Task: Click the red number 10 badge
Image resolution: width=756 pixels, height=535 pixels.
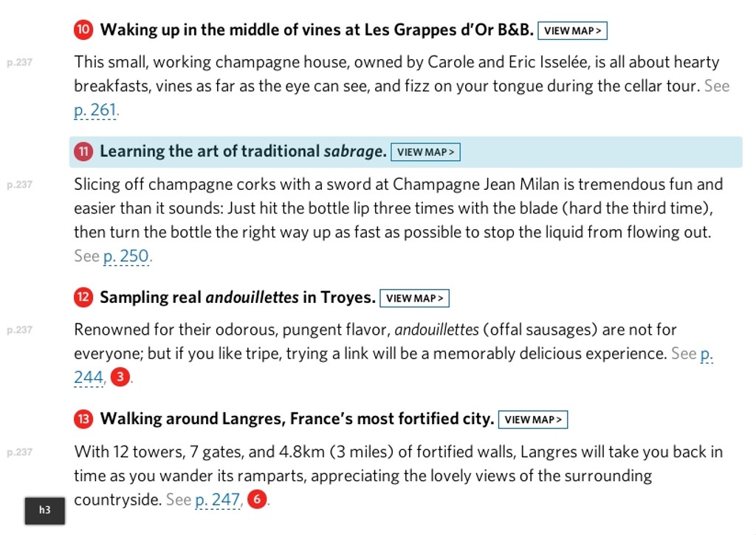Action: coord(83,30)
